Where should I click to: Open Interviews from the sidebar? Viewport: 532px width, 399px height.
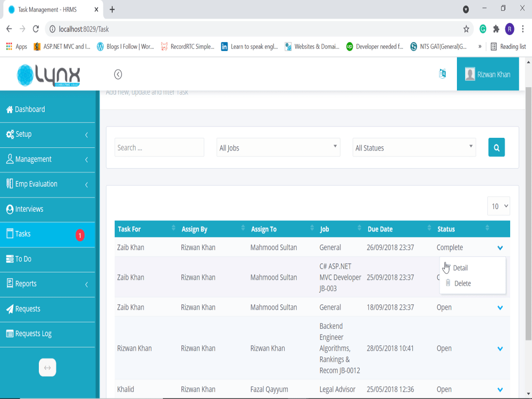click(x=47, y=209)
